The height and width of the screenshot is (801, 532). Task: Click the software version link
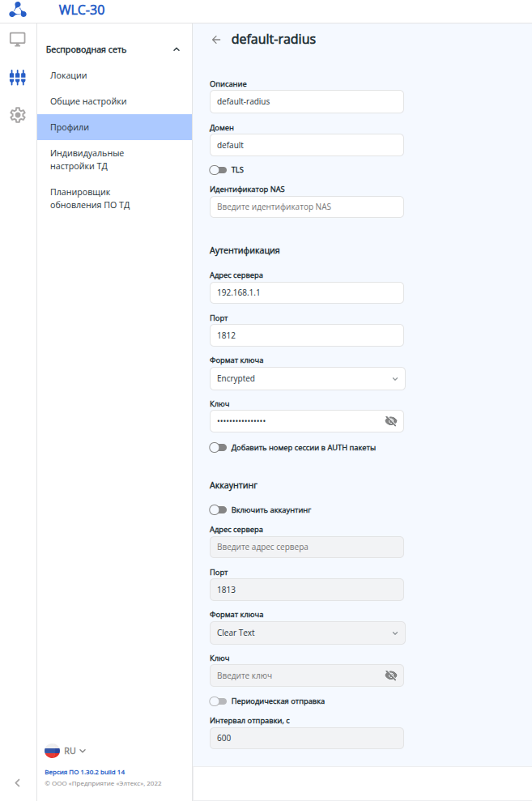coord(85,772)
